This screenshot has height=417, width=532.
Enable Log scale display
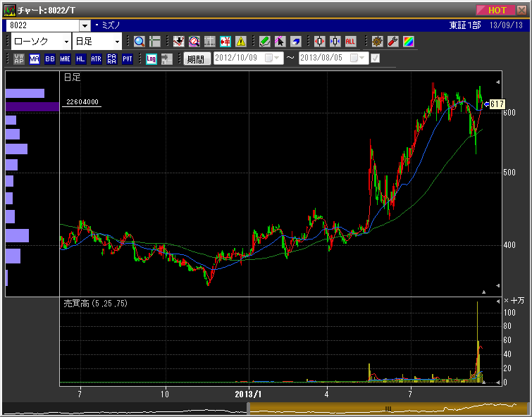point(151,59)
